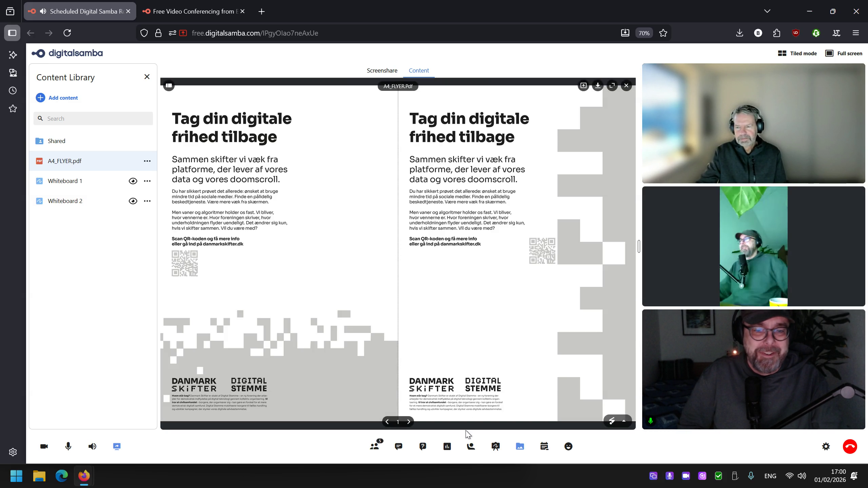Open more options for Whiteboard 2

[x=147, y=201]
